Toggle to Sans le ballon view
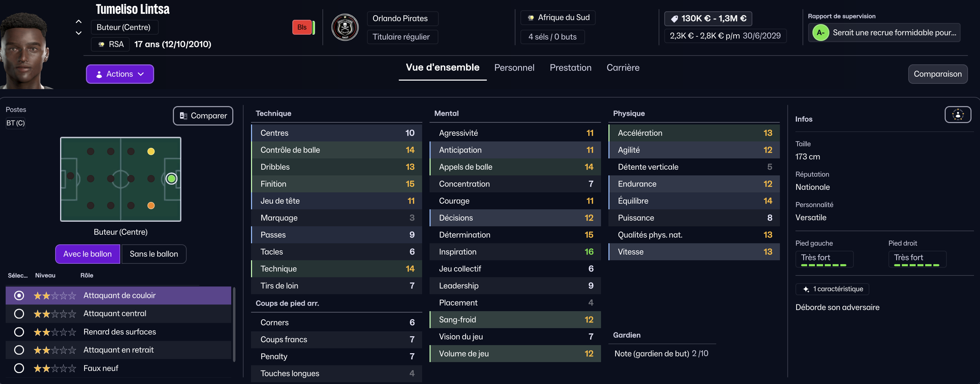Image resolution: width=980 pixels, height=384 pixels. point(154,254)
